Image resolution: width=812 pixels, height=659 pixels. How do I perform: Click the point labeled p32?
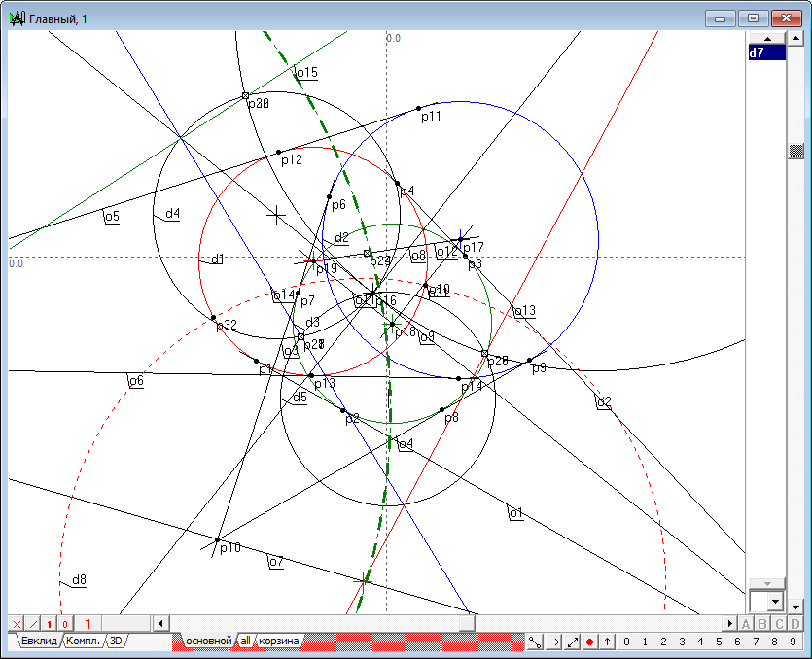213,317
